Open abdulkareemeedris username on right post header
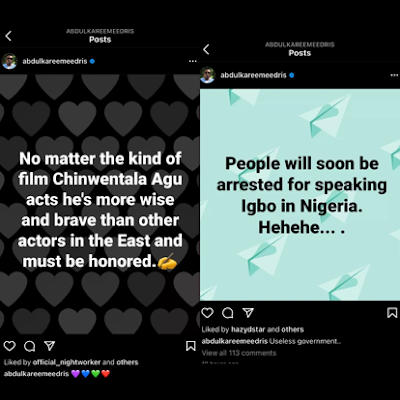400x400 pixels. tap(253, 75)
